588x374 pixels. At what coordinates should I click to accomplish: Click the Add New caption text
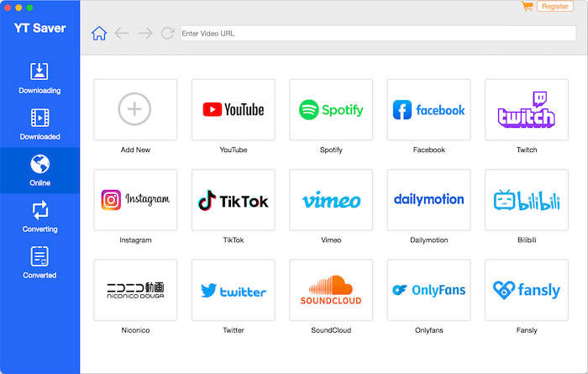[x=135, y=150]
